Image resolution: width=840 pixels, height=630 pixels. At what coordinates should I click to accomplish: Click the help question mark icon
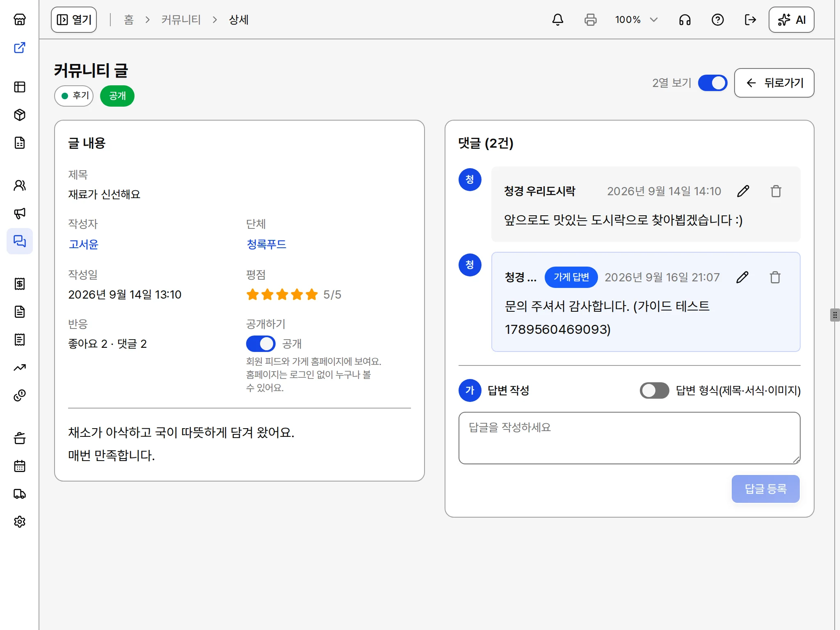click(x=717, y=20)
